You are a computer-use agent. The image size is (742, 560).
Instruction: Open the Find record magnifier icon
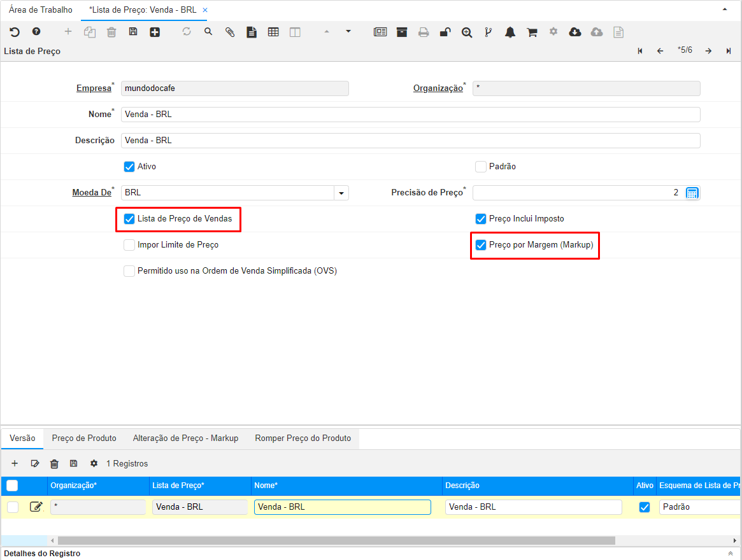pyautogui.click(x=208, y=32)
